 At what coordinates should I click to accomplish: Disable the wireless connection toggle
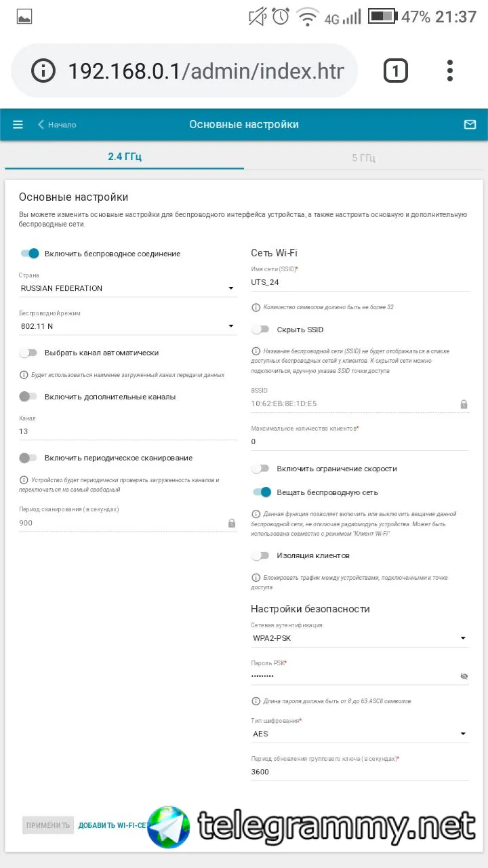click(x=30, y=254)
